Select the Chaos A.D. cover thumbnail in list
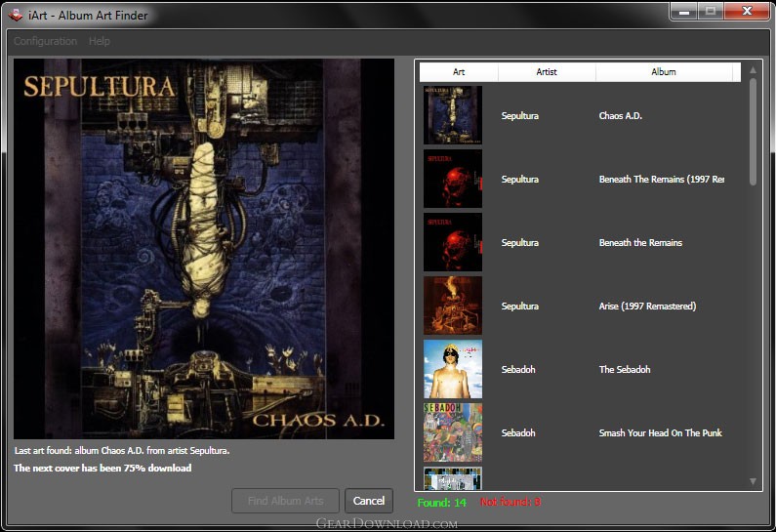776x532 pixels. (x=453, y=115)
